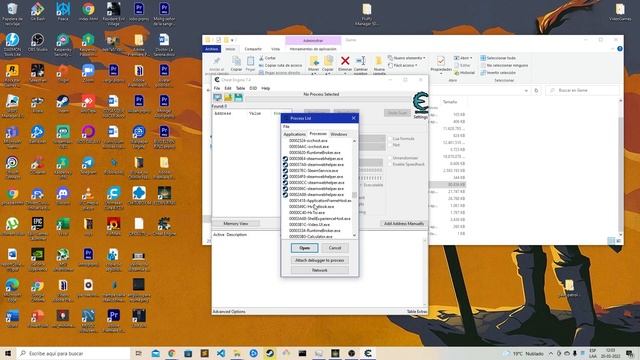The width and height of the screenshot is (640, 360).
Task: Select ShellExperienceHost.exe process row
Action: (x=317, y=219)
